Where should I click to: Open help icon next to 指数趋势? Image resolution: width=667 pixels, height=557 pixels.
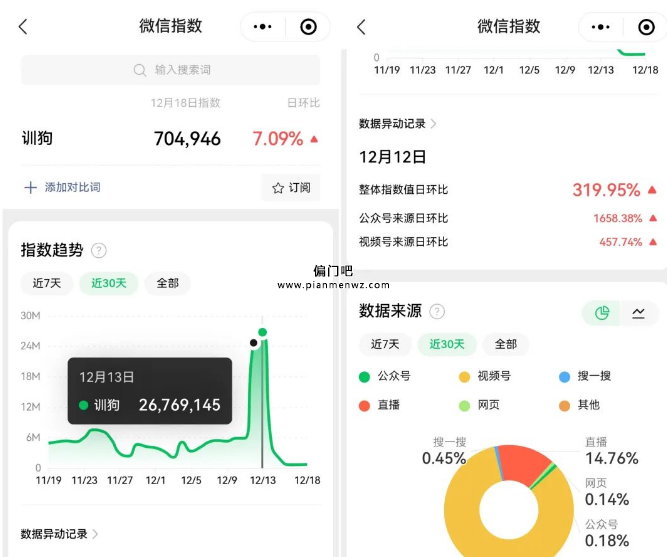[x=99, y=250]
